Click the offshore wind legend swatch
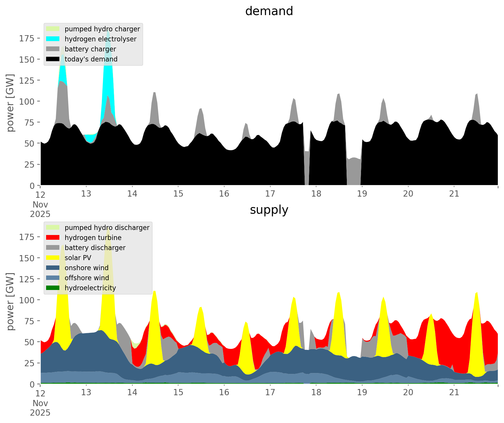Image resolution: width=504 pixels, height=423 pixels. (53, 278)
